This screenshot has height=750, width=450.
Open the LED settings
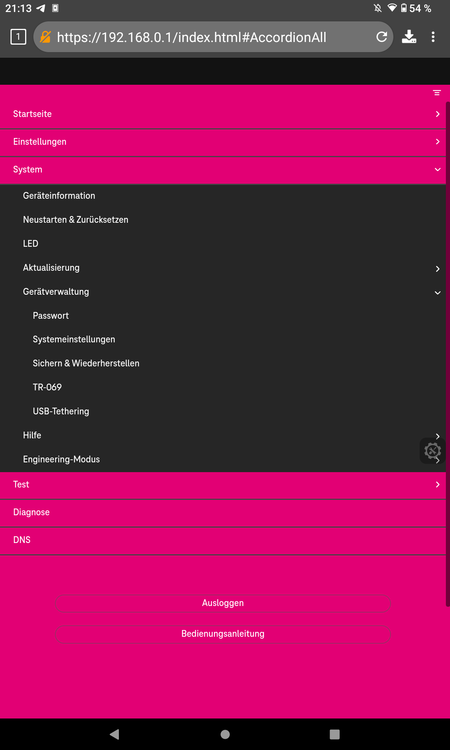click(x=31, y=244)
